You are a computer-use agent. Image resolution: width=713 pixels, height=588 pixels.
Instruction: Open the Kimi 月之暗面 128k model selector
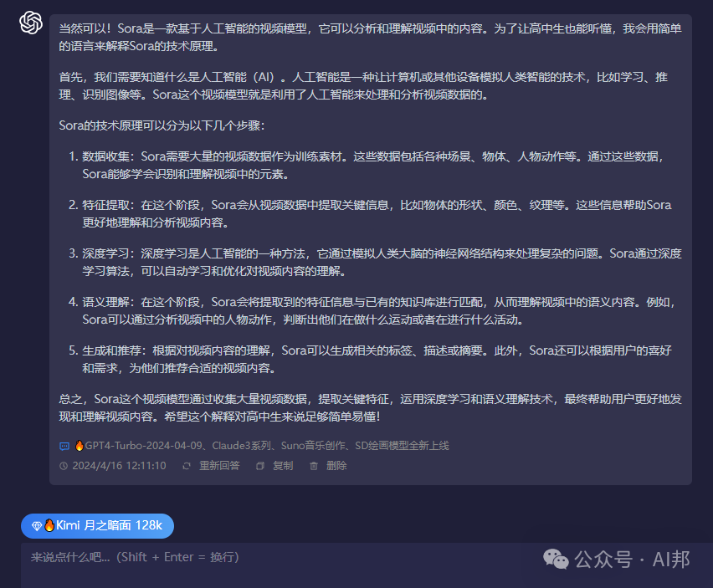pyautogui.click(x=97, y=526)
